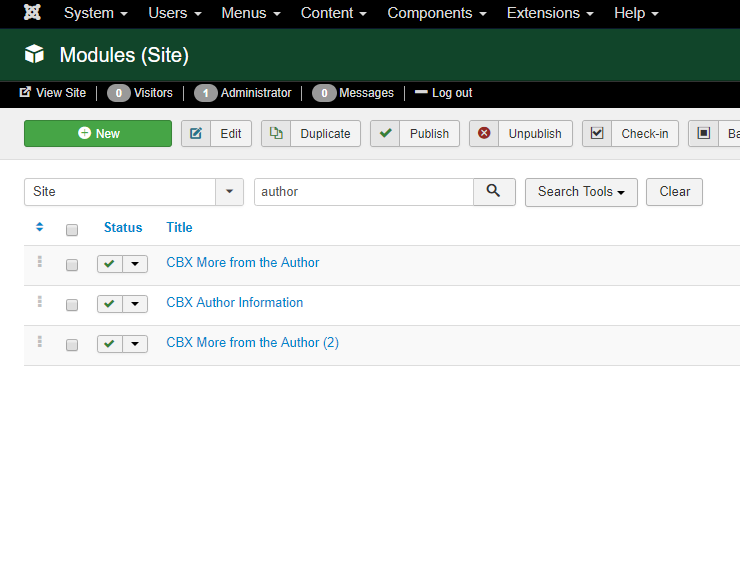
Task: Open the CBX Author Information link
Action: (x=235, y=303)
